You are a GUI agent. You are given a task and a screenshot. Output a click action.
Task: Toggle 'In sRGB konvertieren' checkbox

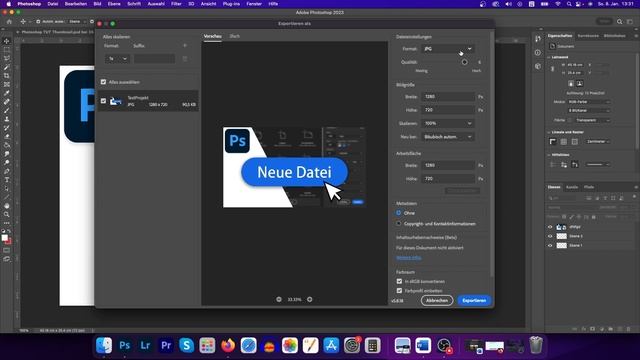click(399, 281)
